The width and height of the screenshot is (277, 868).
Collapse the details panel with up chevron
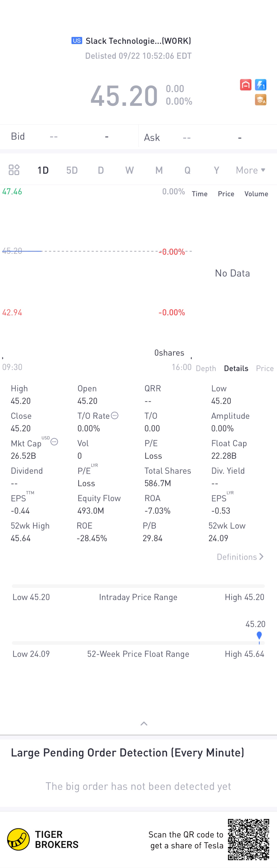pyautogui.click(x=144, y=723)
